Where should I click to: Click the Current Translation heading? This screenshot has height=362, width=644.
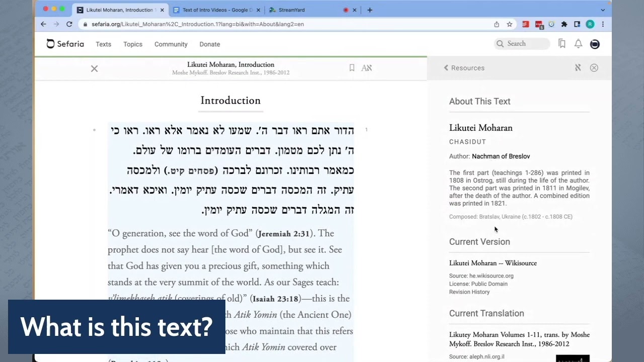click(487, 313)
